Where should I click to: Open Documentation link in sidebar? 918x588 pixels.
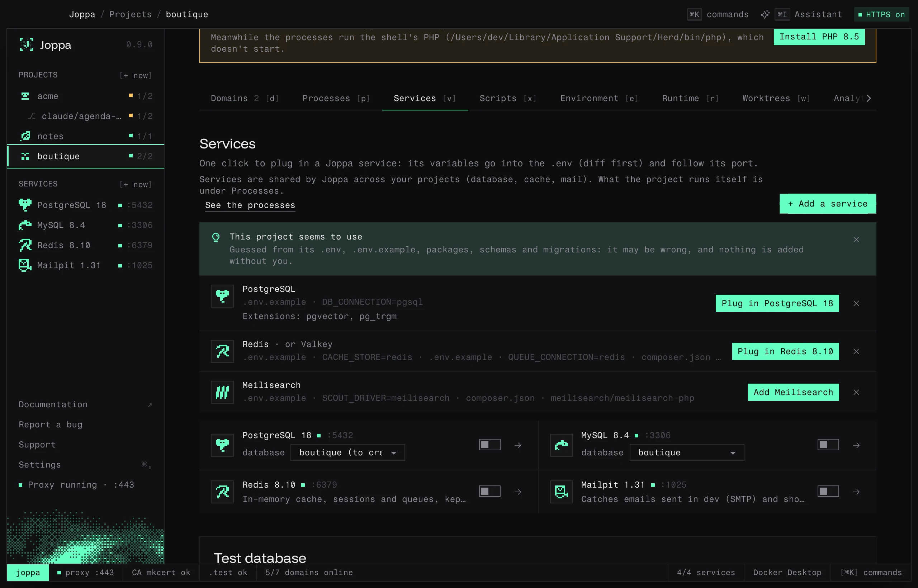[x=86, y=404]
